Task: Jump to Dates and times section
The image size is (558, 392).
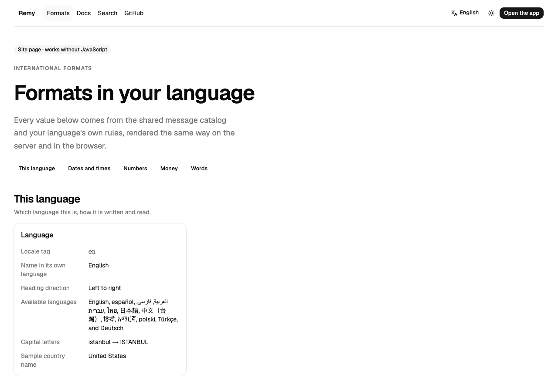Action: (89, 169)
